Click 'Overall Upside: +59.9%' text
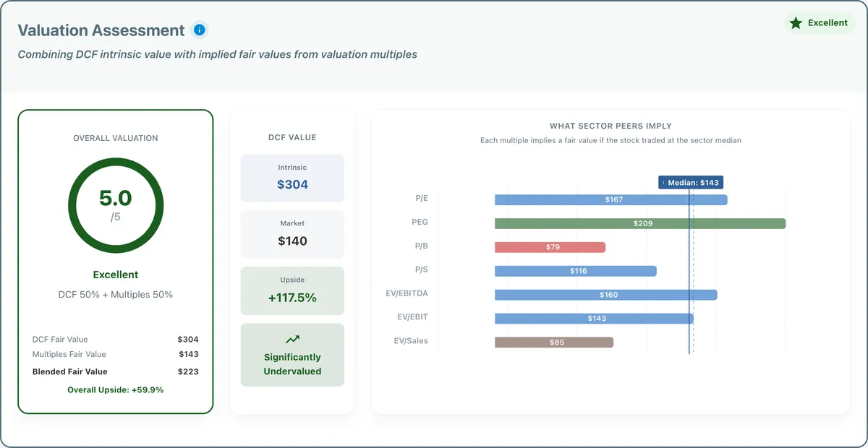868x448 pixels. click(116, 389)
